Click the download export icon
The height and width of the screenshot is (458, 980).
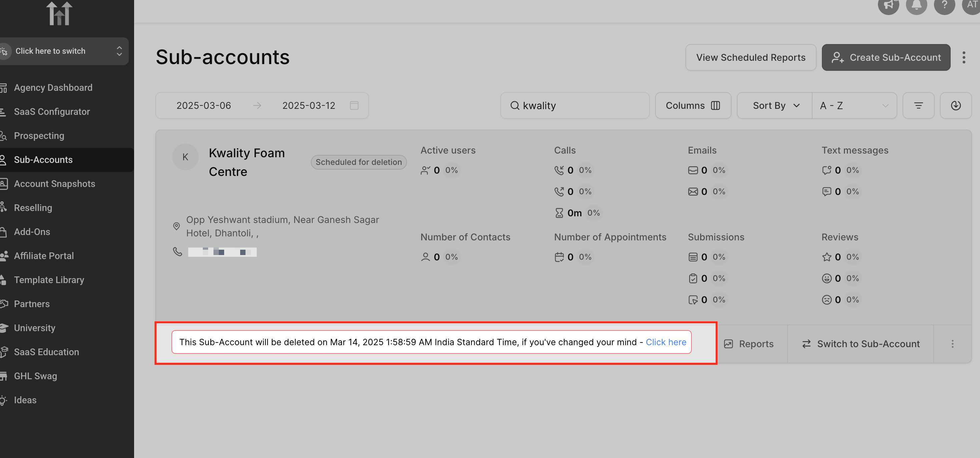[x=955, y=105]
